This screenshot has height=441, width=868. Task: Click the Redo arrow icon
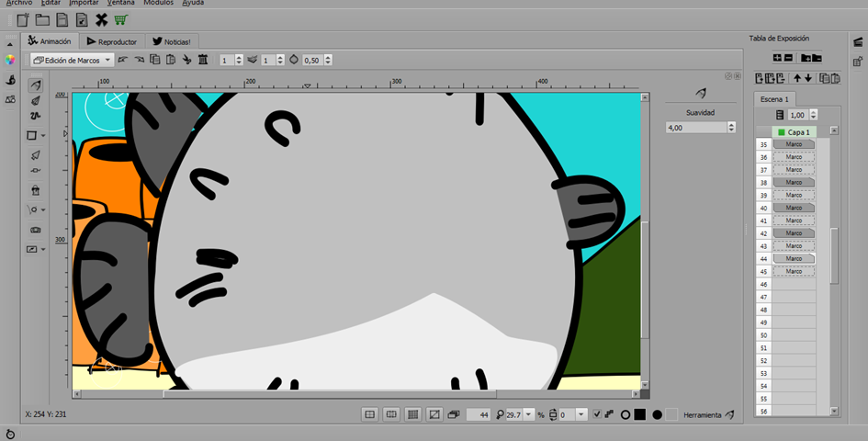pos(140,60)
